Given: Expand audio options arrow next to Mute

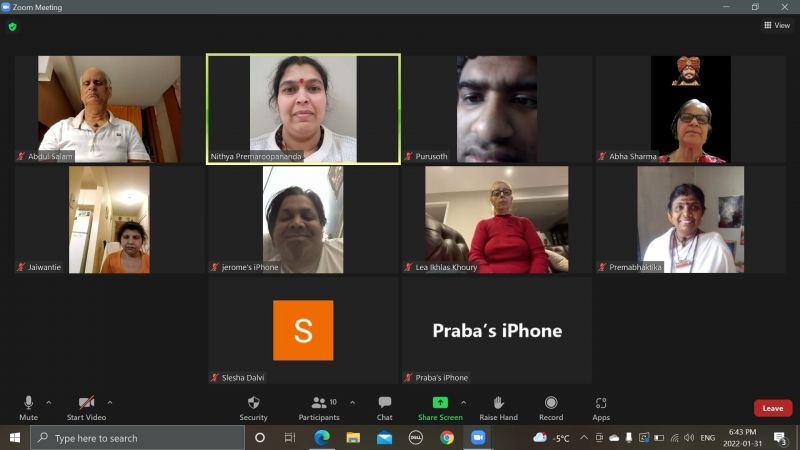Looking at the screenshot, I should (x=48, y=403).
